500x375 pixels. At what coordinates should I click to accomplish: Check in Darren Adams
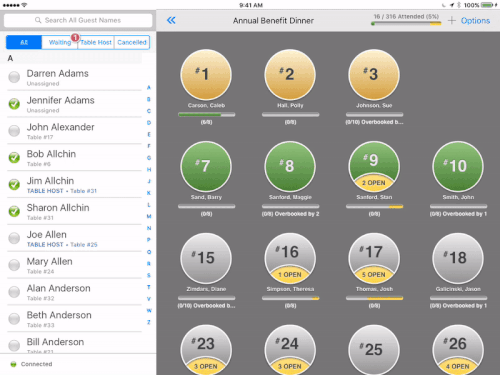tap(14, 77)
